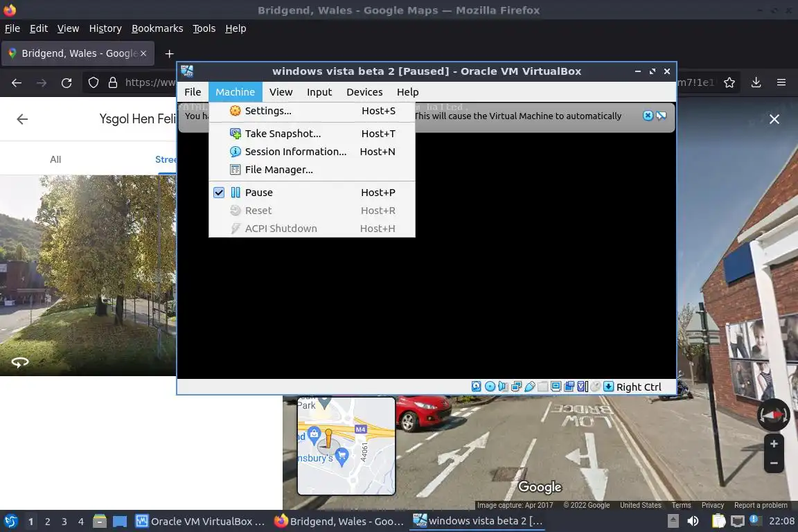Switch to workspace 2 in taskbar

[x=47, y=522]
